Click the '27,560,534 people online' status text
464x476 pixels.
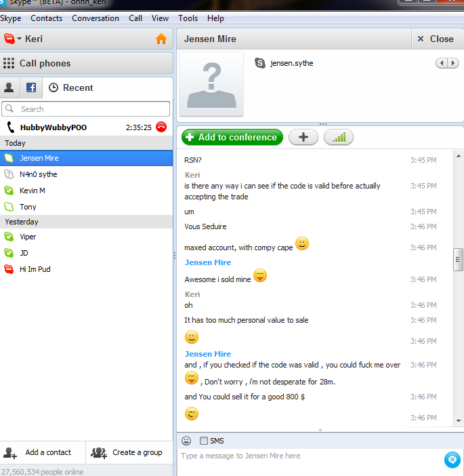(x=42, y=472)
